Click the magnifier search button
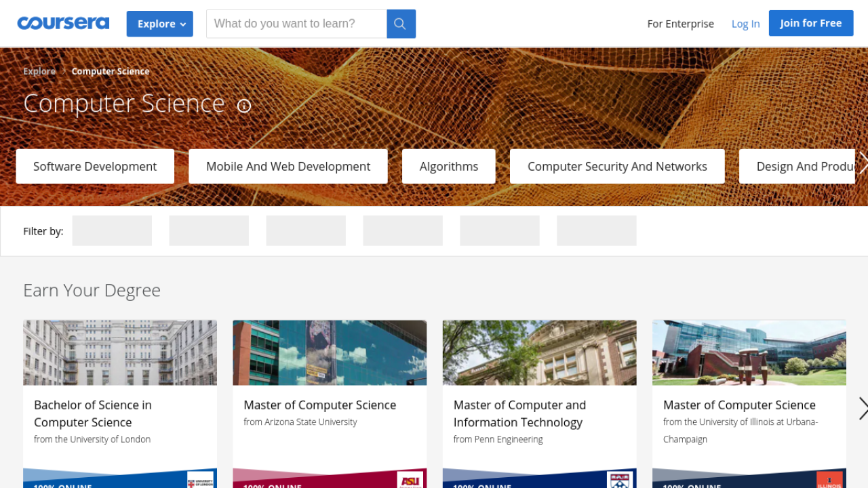Screen dimensions: 868x488 click(x=401, y=24)
